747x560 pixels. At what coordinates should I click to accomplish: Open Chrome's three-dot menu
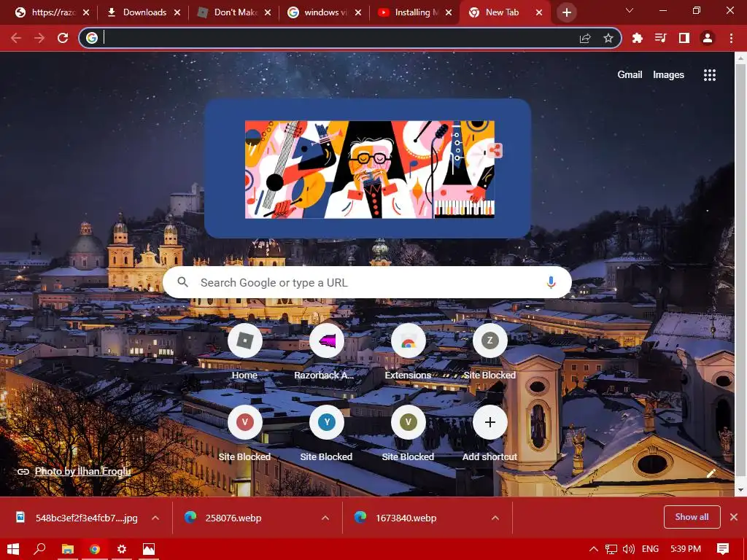(x=731, y=38)
